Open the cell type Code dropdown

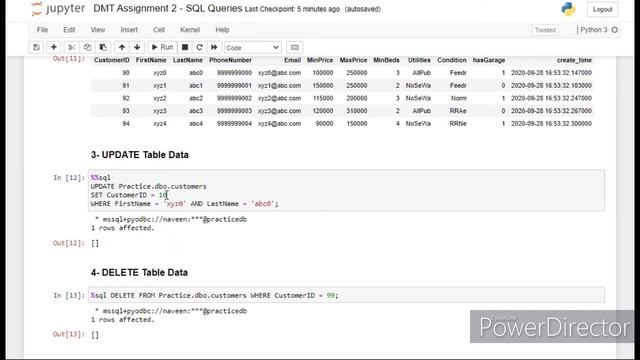pyautogui.click(x=253, y=48)
